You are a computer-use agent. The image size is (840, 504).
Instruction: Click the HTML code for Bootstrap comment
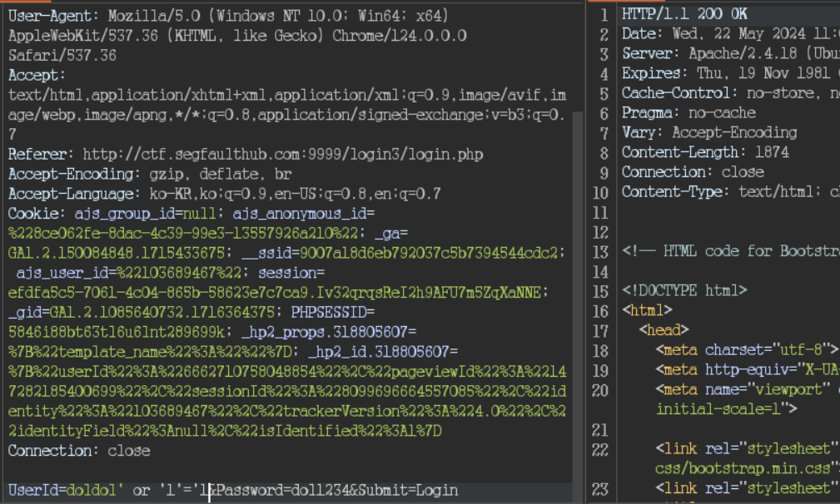pyautogui.click(x=731, y=251)
